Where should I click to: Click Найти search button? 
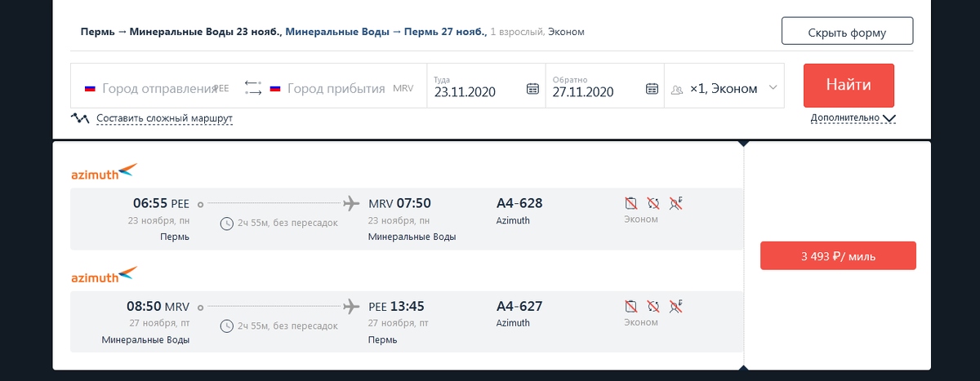[x=849, y=85]
